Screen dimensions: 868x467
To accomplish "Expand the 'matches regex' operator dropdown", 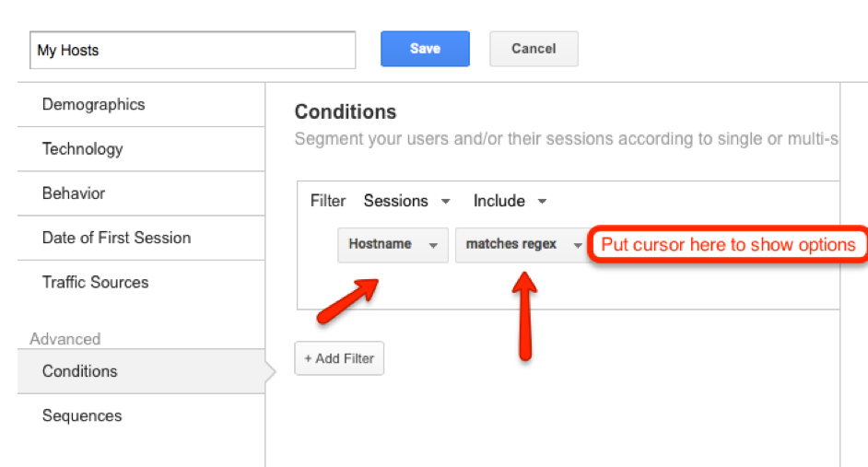I will [522, 245].
